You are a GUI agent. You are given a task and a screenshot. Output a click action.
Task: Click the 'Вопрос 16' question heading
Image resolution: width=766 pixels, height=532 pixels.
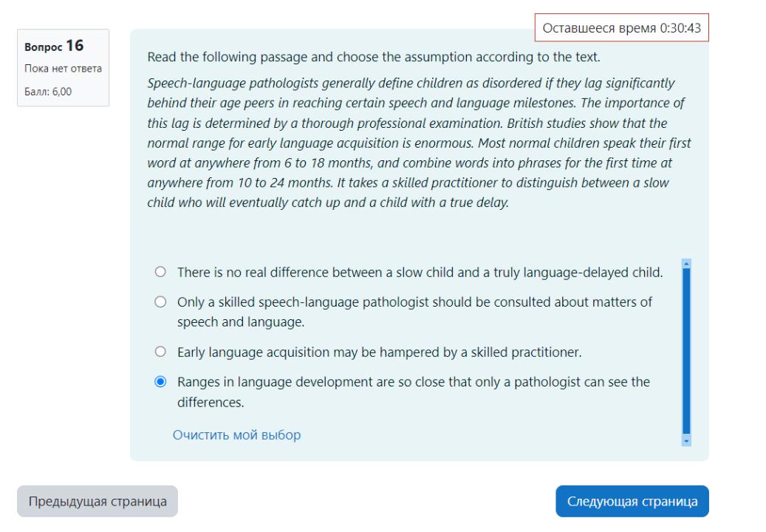click(54, 46)
